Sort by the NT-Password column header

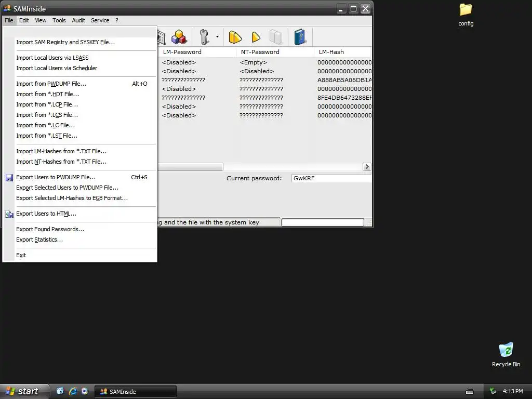pyautogui.click(x=275, y=52)
